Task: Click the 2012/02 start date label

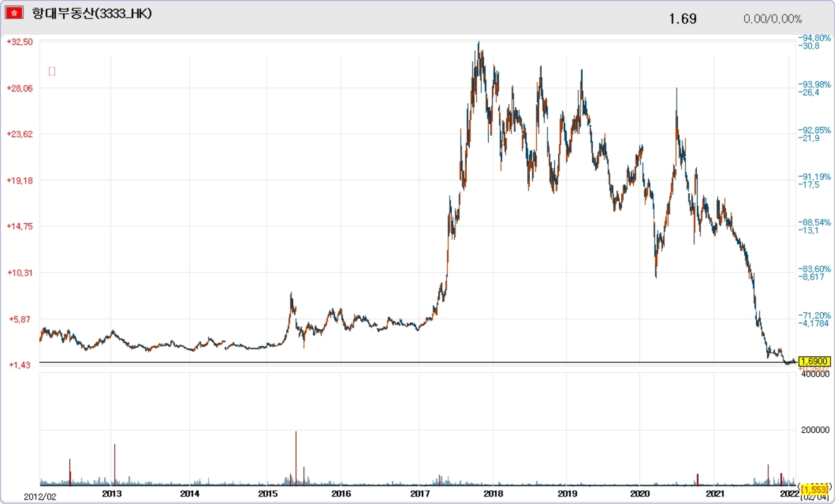Action: (x=40, y=496)
